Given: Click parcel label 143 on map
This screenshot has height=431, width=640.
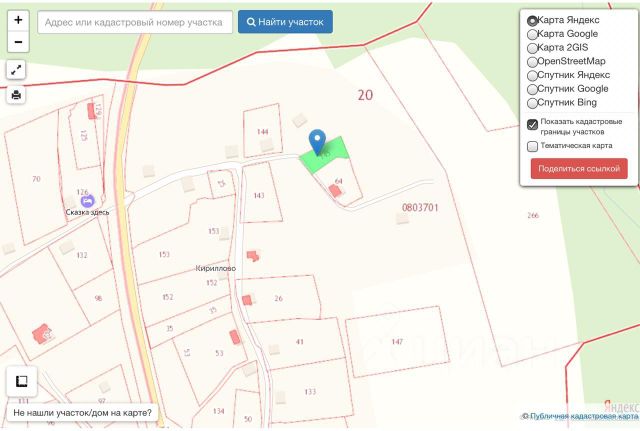Looking at the screenshot, I should coord(259,196).
